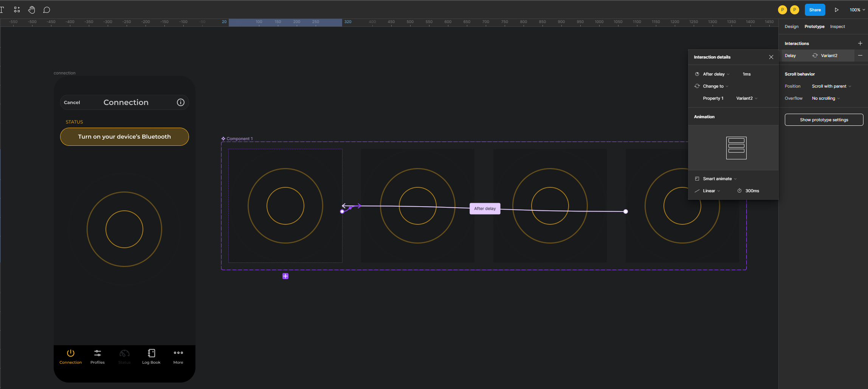Switch to the Inspect tab
This screenshot has height=389, width=868.
click(x=837, y=26)
